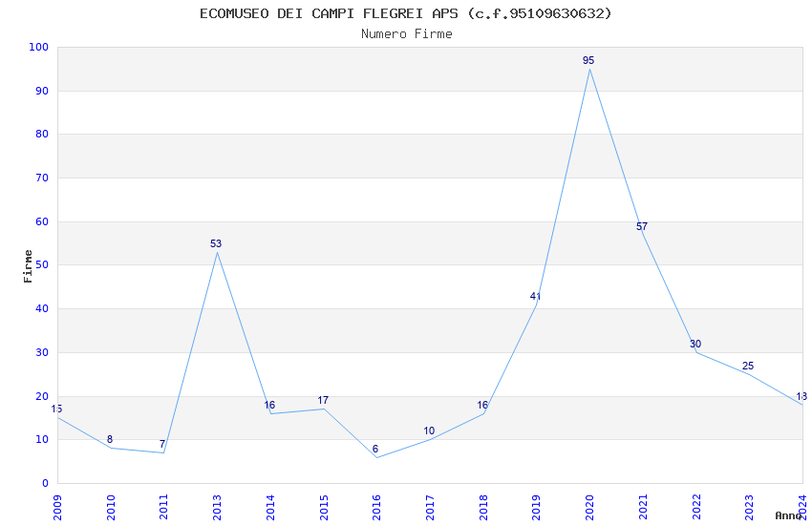Select the data label 7 above 2011
Screen dimensions: 812x525
pos(162,444)
